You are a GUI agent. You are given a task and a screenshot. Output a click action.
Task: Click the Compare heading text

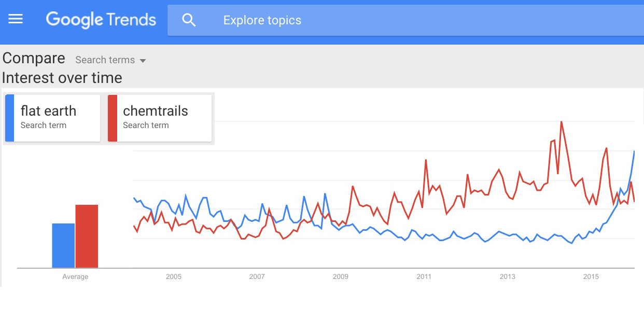(x=34, y=58)
